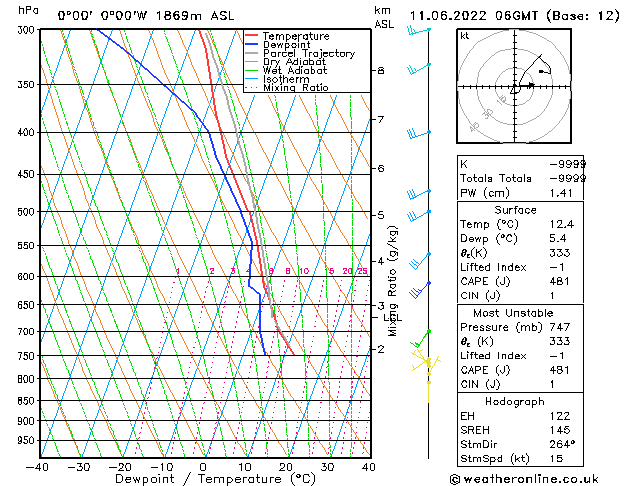
Task: Click the K index value −9999
Action: (x=568, y=164)
